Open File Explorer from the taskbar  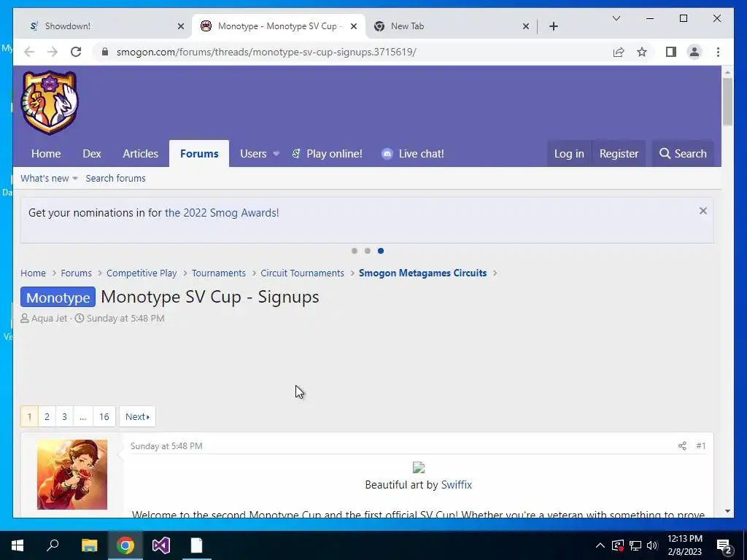tap(89, 545)
